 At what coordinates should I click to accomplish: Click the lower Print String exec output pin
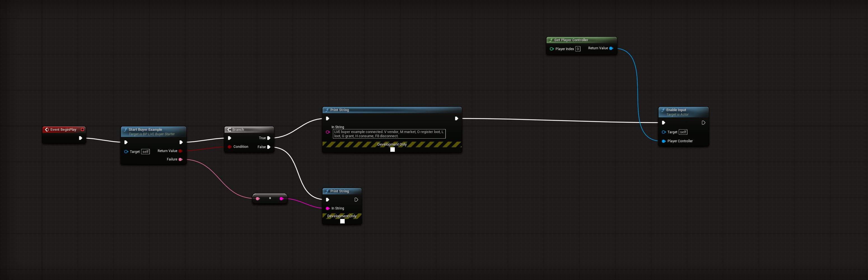tap(356, 200)
